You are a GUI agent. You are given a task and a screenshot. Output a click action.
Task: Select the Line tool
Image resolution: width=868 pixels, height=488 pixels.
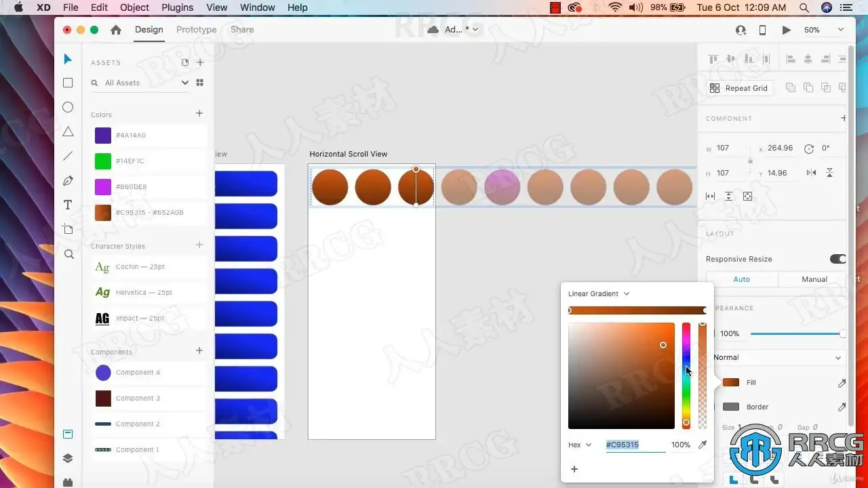point(68,156)
